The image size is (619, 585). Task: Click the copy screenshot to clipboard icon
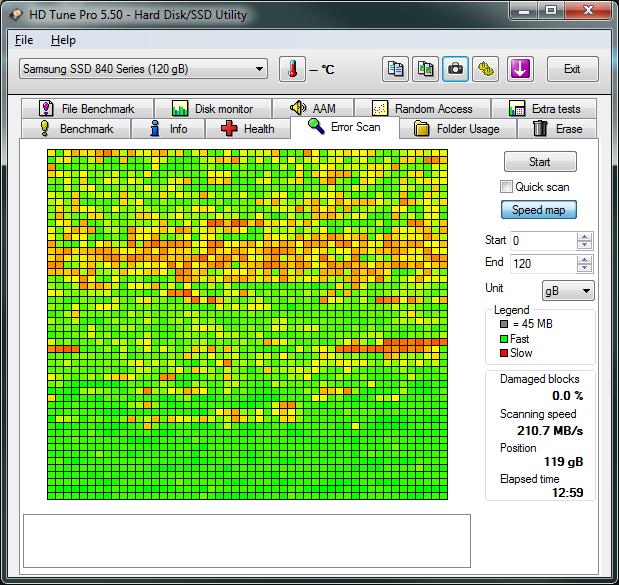pyautogui.click(x=425, y=69)
